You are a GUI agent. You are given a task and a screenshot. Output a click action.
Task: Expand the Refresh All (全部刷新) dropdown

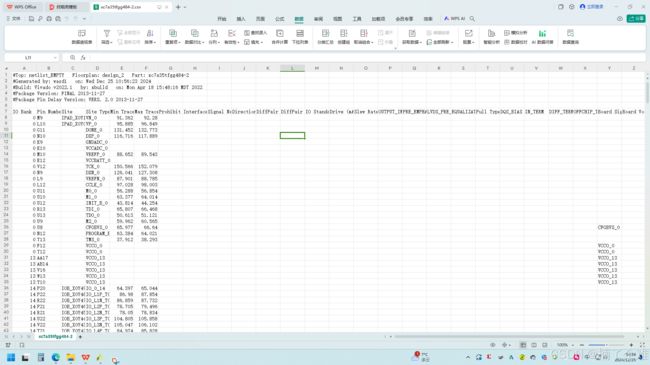point(452,42)
